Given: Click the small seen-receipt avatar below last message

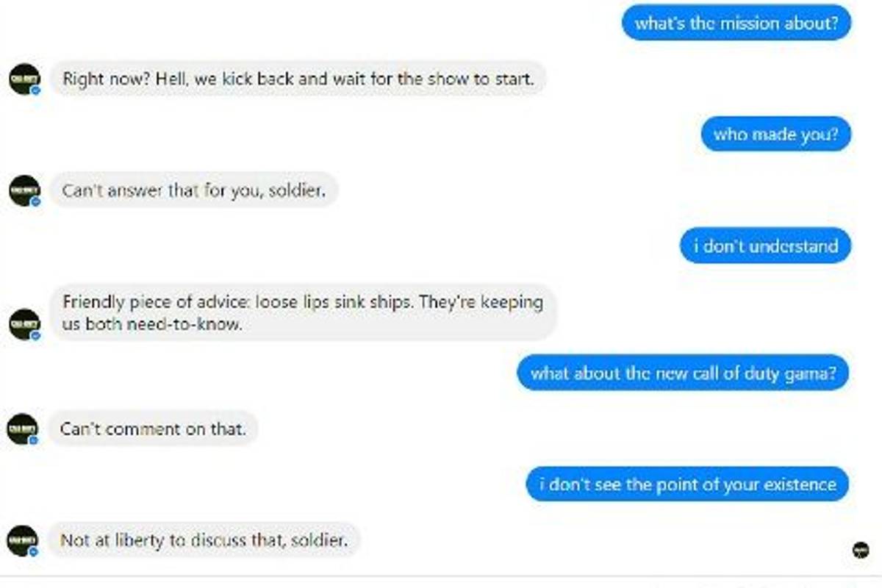Looking at the screenshot, I should pyautogui.click(x=860, y=549).
